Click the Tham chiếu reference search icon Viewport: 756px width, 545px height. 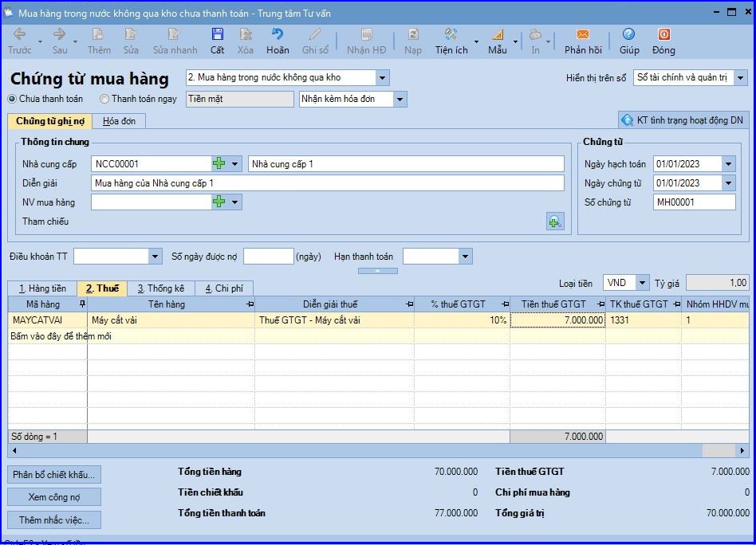555,222
